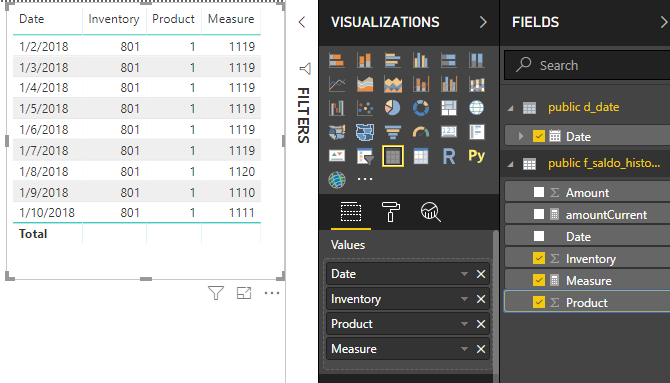
Task: Check the Amount field checkbox
Action: [539, 192]
